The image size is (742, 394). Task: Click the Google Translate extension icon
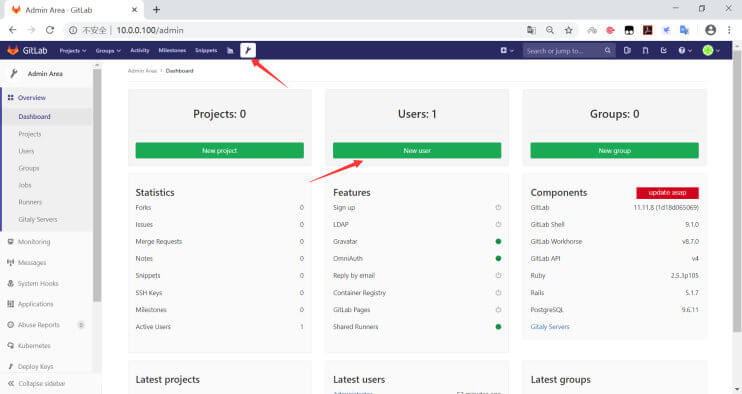(x=684, y=30)
